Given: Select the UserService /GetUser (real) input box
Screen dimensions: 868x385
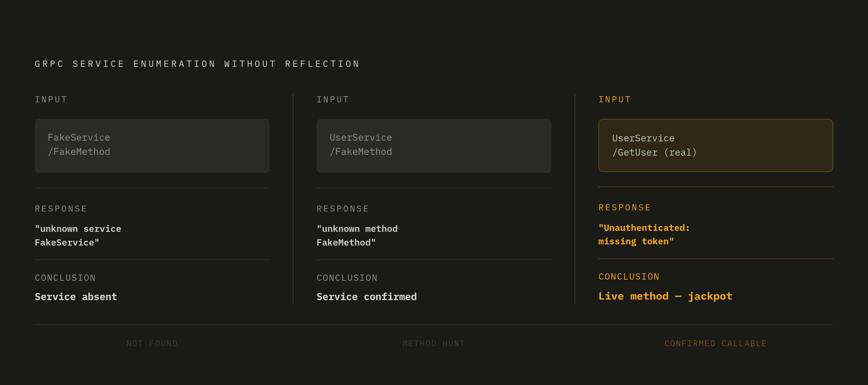Looking at the screenshot, I should pyautogui.click(x=716, y=145).
